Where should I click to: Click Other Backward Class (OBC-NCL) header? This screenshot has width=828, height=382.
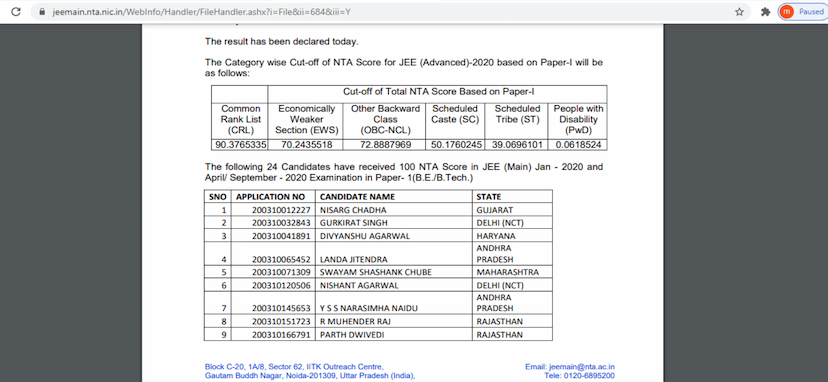click(385, 119)
